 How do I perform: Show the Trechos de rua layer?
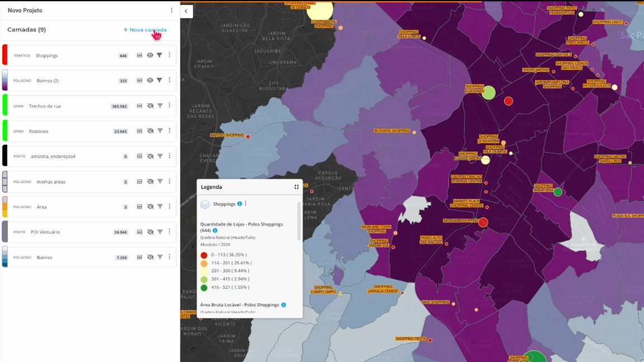pos(150,106)
